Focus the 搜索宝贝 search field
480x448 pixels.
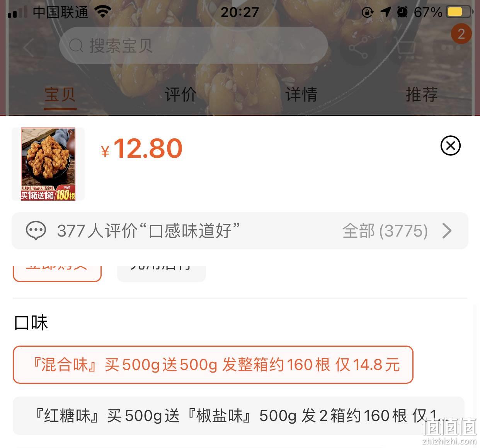click(193, 45)
